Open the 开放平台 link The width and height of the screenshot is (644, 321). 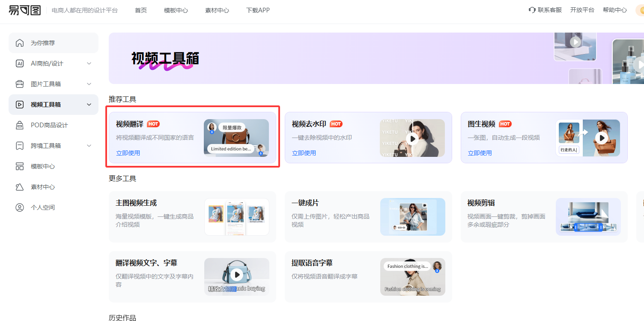tap(582, 10)
